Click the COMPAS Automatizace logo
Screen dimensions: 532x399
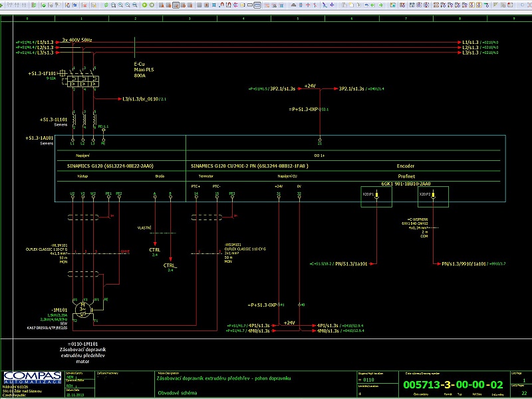(32, 378)
